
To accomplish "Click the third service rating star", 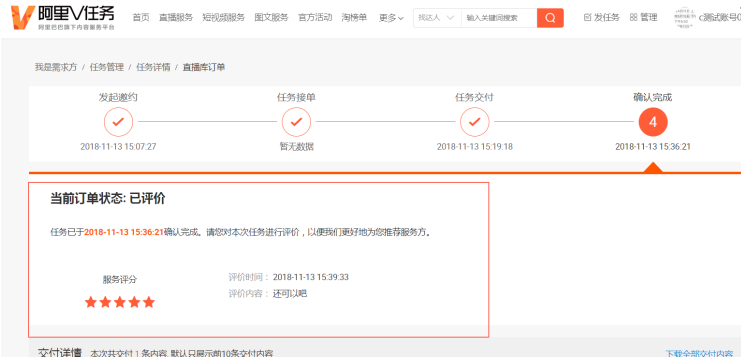I will click(x=120, y=302).
